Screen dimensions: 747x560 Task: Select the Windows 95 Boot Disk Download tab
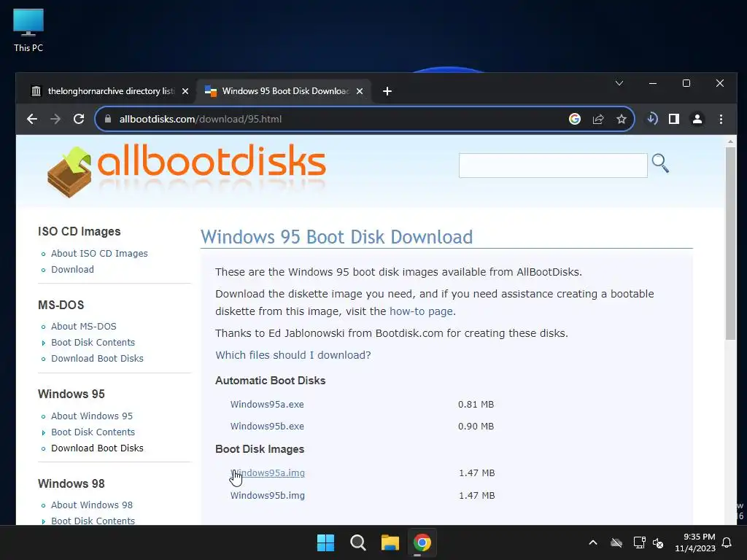(x=285, y=91)
